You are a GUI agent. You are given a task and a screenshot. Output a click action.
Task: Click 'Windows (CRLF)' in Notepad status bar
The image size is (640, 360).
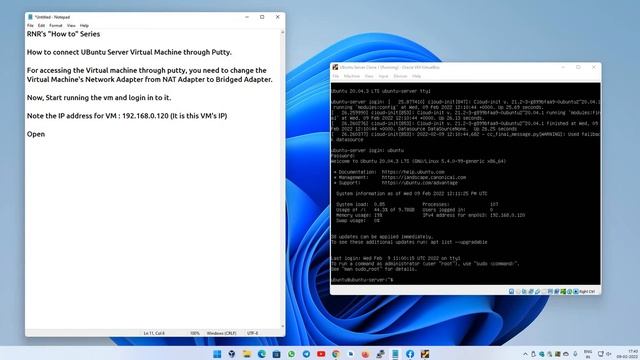point(221,333)
